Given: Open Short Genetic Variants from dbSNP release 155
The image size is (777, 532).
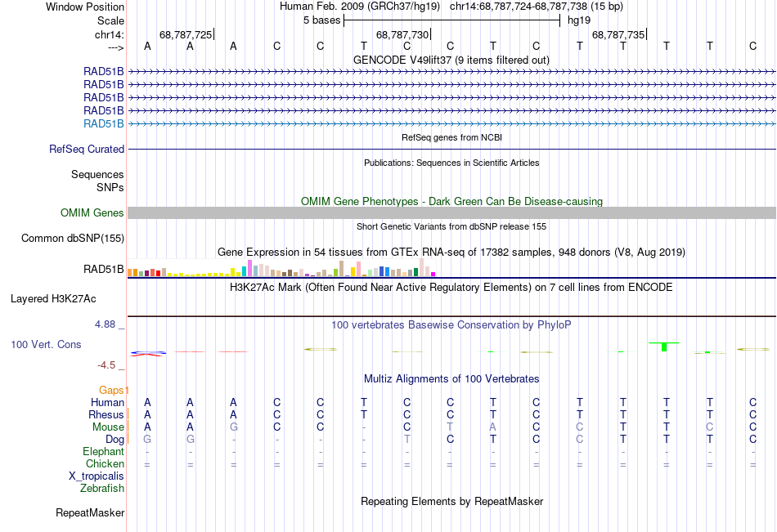Looking at the screenshot, I should [x=451, y=226].
